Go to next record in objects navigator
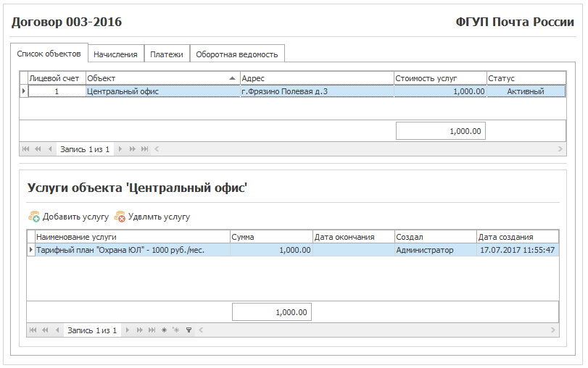 (x=120, y=149)
